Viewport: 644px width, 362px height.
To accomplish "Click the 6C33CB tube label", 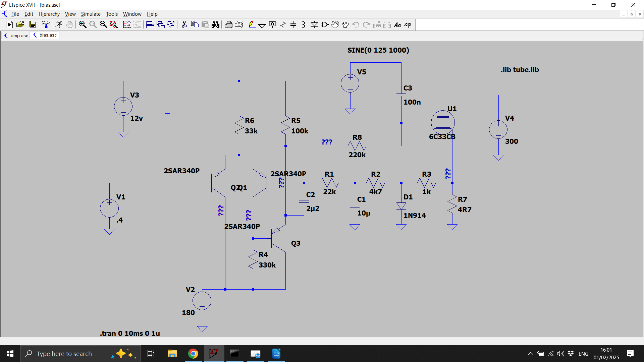I will 442,137.
